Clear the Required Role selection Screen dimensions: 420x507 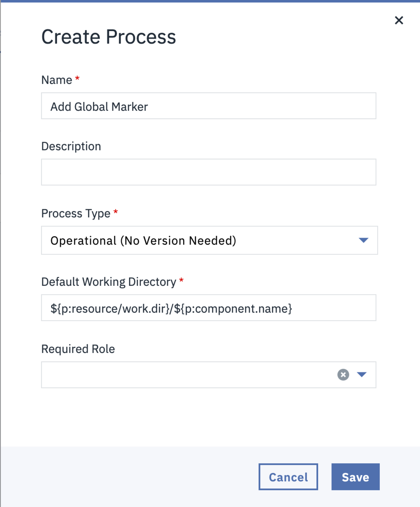coord(343,375)
